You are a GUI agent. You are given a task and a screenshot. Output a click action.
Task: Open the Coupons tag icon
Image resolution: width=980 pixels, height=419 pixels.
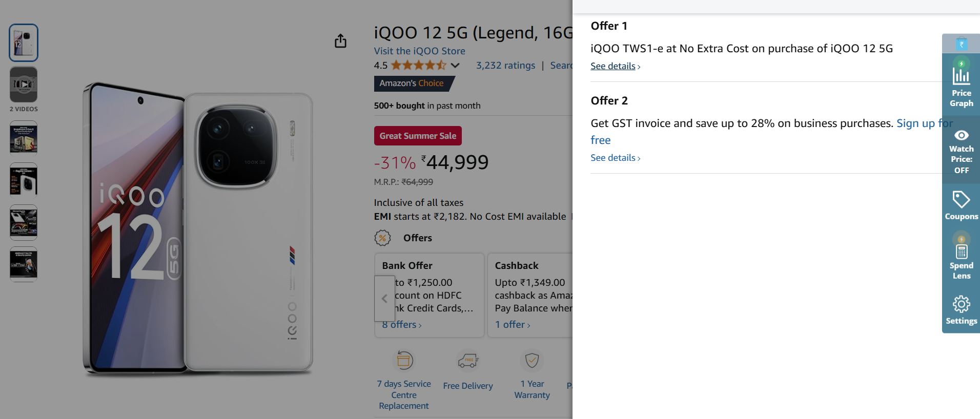coord(961,200)
